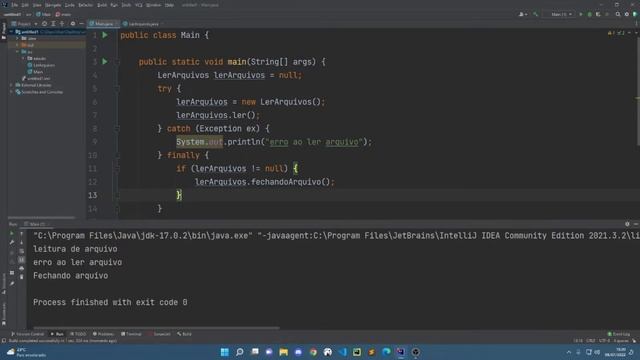Click Collapse All icon in Project panel
Image resolution: width=640 pixels, height=360 pixels.
(x=62, y=24)
